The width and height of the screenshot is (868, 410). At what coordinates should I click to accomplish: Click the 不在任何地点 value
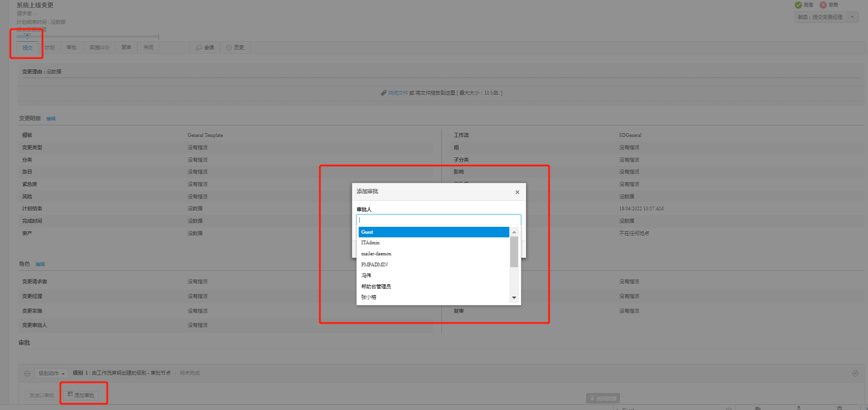[634, 234]
